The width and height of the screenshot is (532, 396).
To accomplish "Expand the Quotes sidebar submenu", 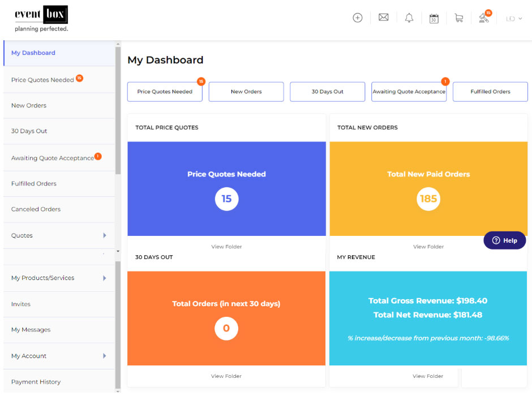I will tap(105, 235).
